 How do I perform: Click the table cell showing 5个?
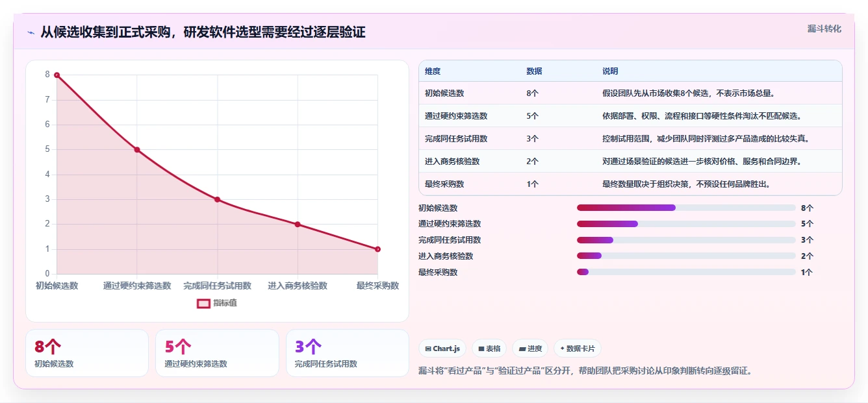coord(532,116)
